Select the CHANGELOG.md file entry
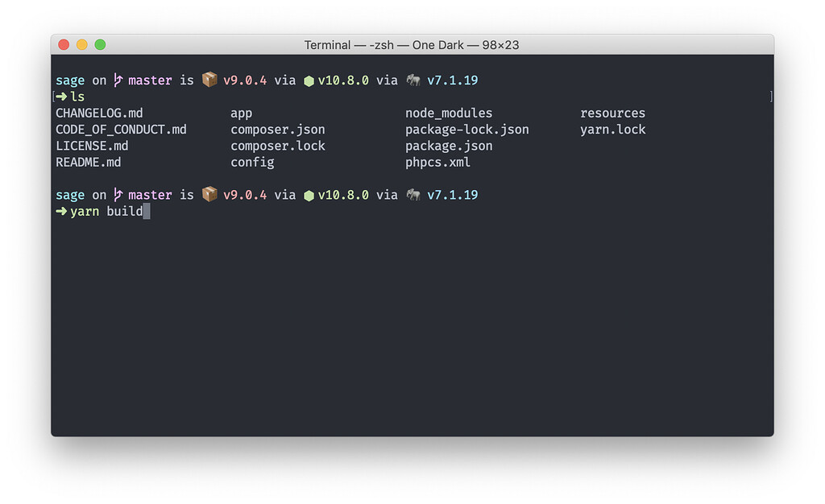 point(99,113)
